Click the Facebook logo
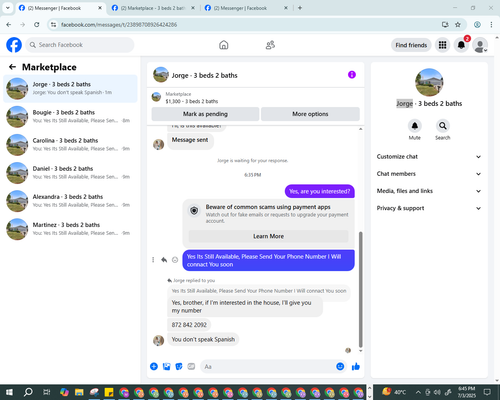500x400 pixels. coord(14,45)
